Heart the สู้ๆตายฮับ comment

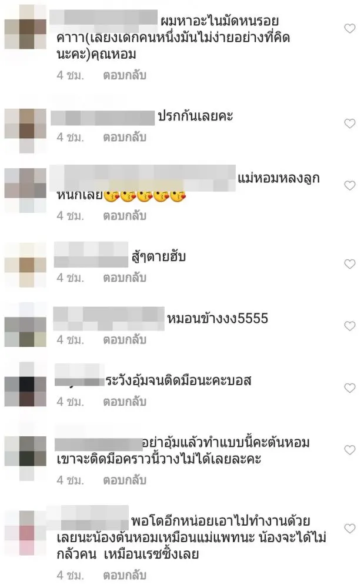349,265
